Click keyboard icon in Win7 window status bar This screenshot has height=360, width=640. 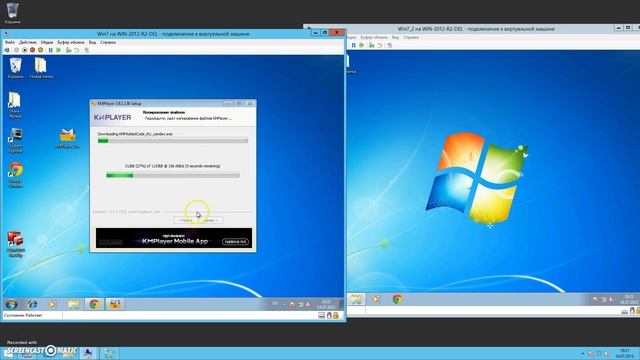[322, 316]
